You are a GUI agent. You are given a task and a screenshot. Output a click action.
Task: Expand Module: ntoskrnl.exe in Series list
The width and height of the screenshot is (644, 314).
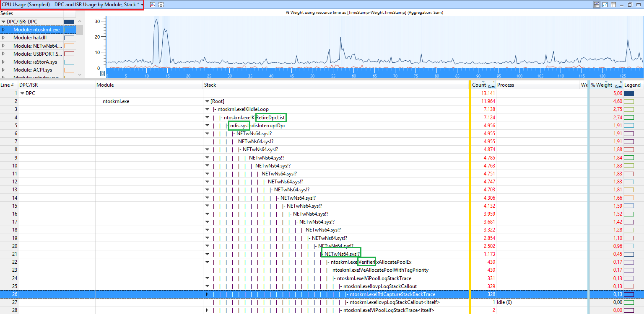tap(3, 30)
